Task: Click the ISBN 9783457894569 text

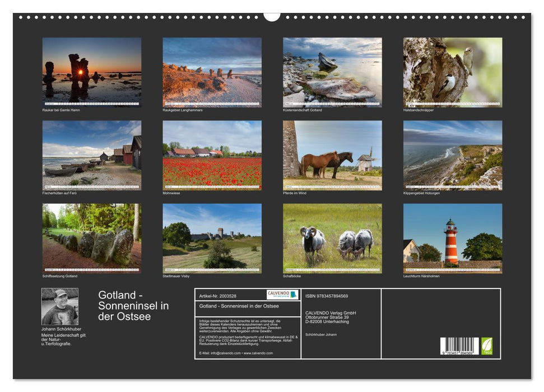Action: [326, 295]
